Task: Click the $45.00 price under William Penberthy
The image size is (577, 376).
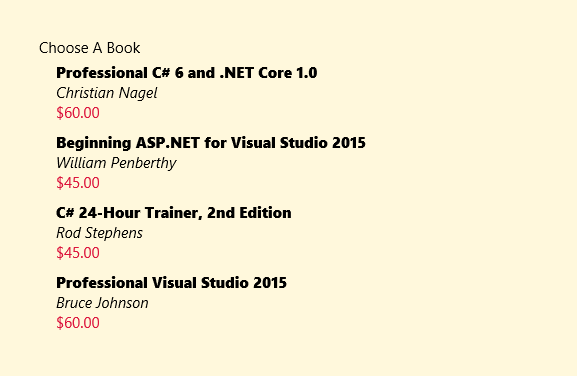Action: pos(78,183)
